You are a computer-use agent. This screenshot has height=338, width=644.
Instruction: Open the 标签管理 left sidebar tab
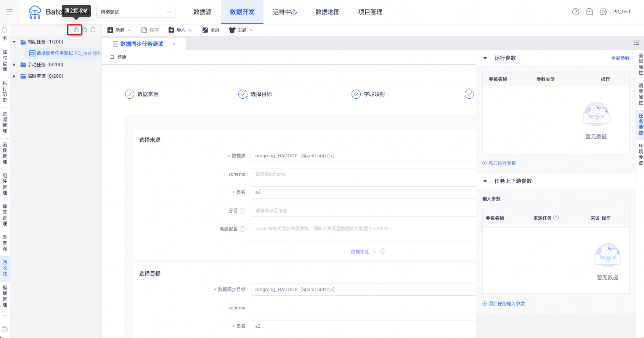pyautogui.click(x=5, y=215)
